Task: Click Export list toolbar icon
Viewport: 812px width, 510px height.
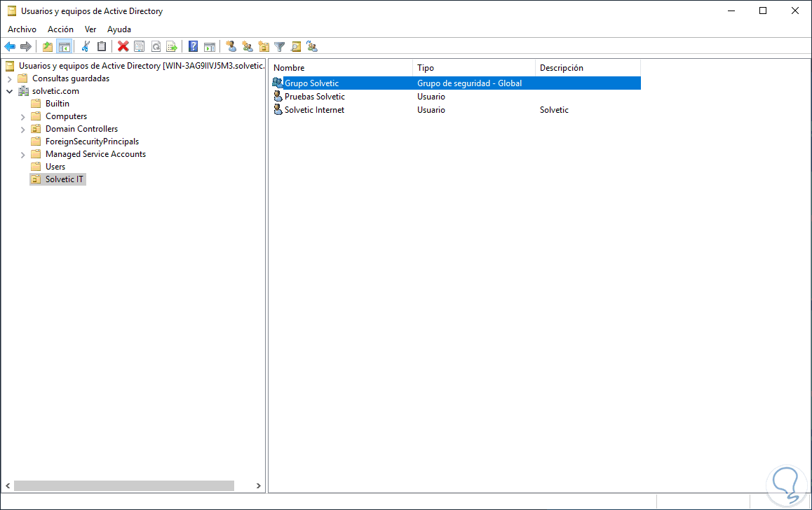Action: [171, 46]
